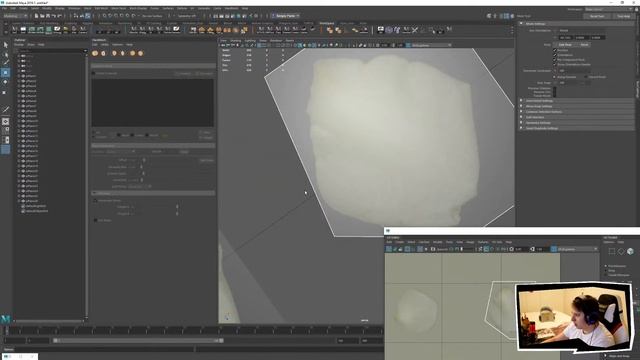Click the crossed-tools icon on the shelf
Viewport: 640px width, 360px height.
pos(415,30)
